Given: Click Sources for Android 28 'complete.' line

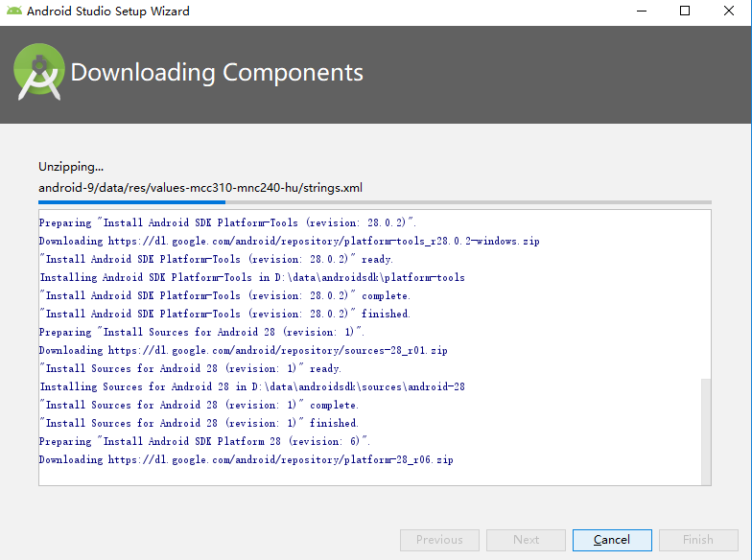Looking at the screenshot, I should (200, 405).
